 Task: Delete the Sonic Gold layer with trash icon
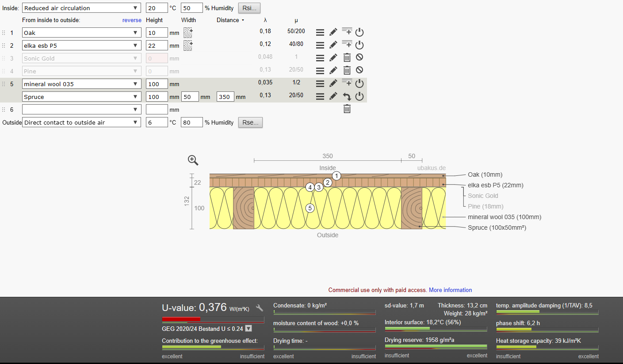pyautogui.click(x=347, y=57)
